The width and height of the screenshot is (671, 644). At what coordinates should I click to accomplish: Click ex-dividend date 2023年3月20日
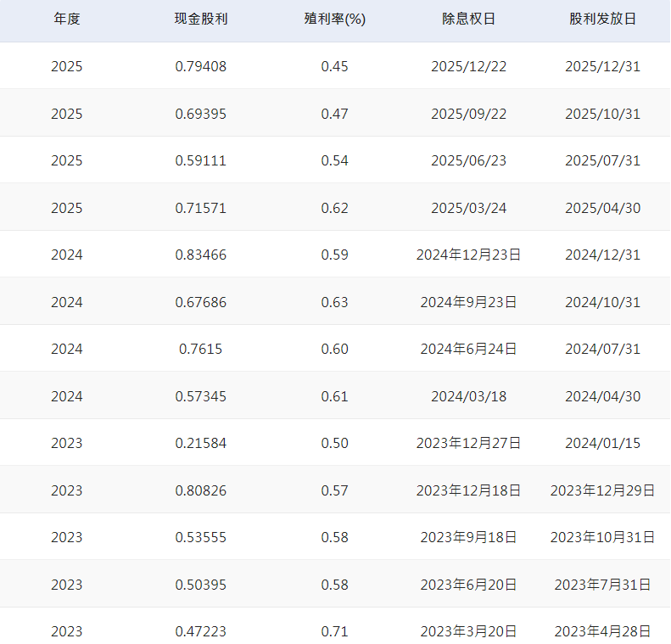click(x=468, y=631)
